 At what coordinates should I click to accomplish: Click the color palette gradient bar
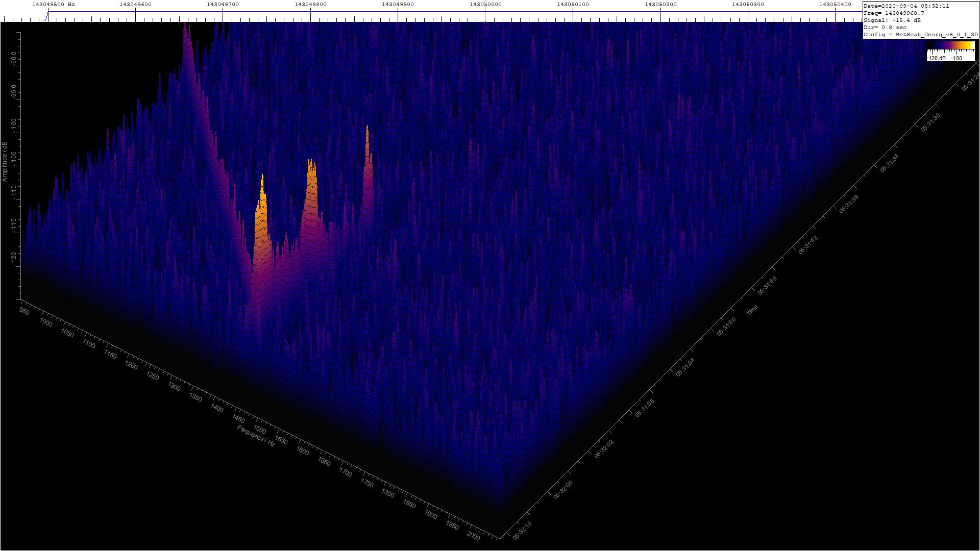click(950, 46)
